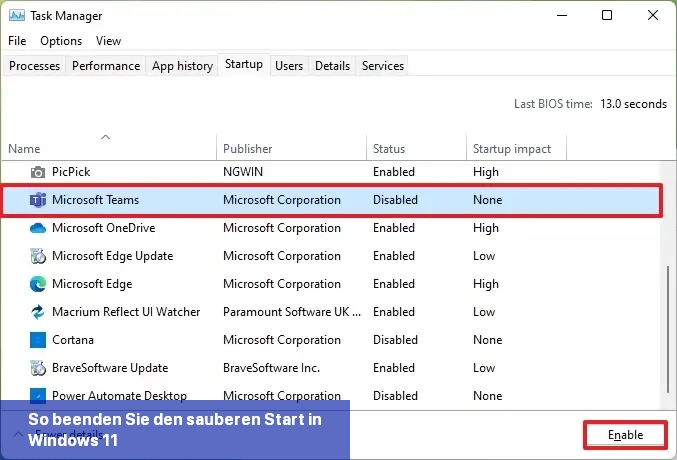The width and height of the screenshot is (677, 460).
Task: Click the Macrium Reflect UI Watcher icon
Action: [38, 312]
